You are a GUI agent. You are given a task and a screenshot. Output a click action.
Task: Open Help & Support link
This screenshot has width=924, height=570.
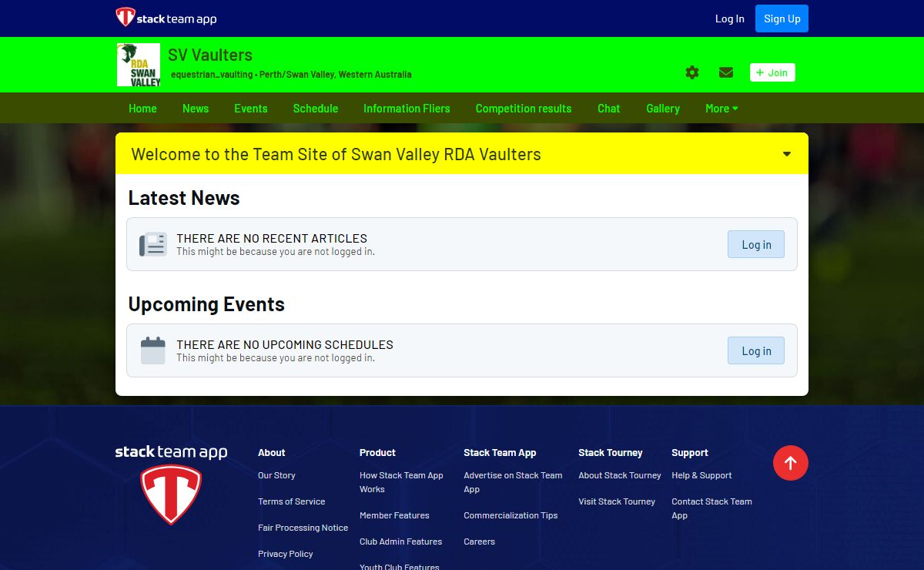coord(701,475)
